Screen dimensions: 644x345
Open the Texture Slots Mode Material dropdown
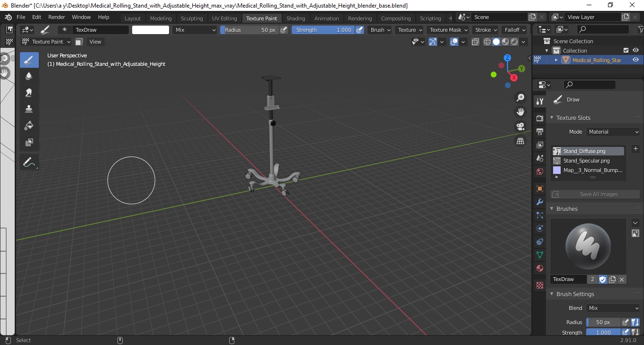pyautogui.click(x=613, y=132)
